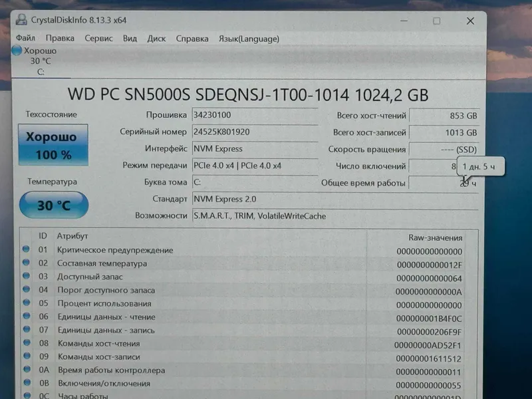The width and height of the screenshot is (532, 399).
Task: Click the transfer mode field PCIe 4.0 x4
Action: [x=255, y=166]
